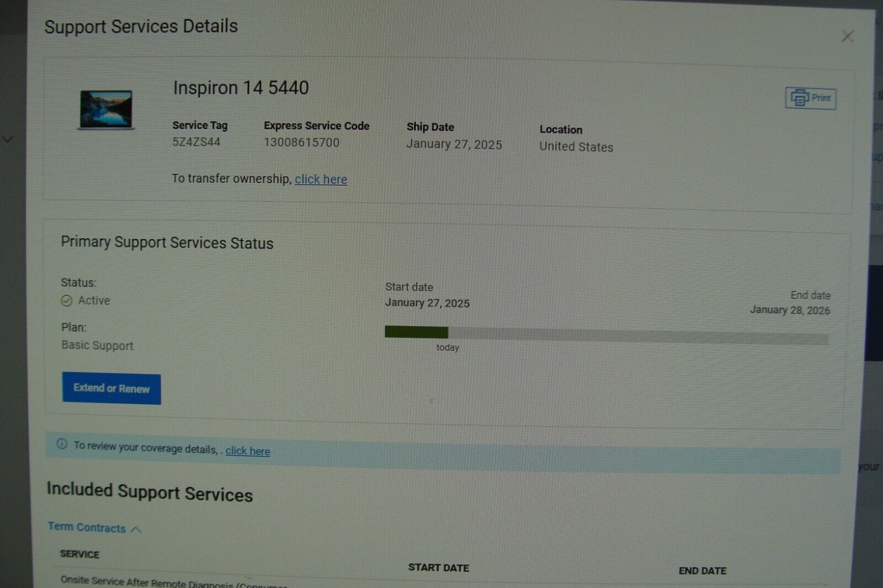Click the green check Active status icon
883x588 pixels.
pos(67,301)
